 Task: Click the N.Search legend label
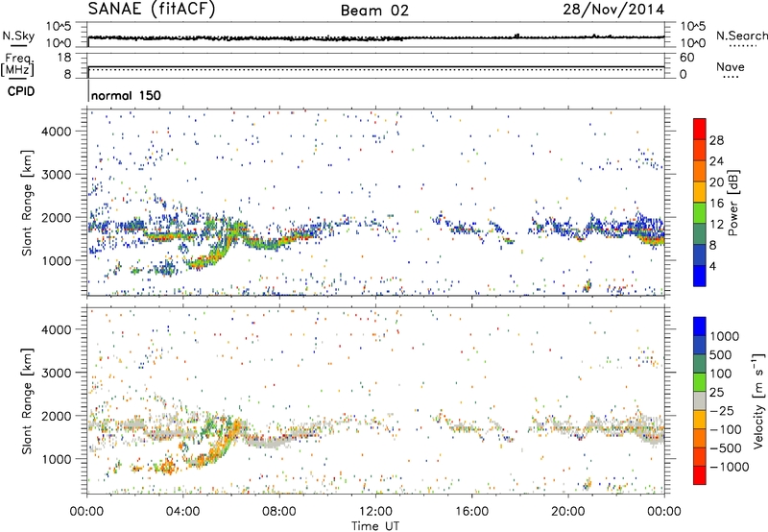(x=742, y=36)
